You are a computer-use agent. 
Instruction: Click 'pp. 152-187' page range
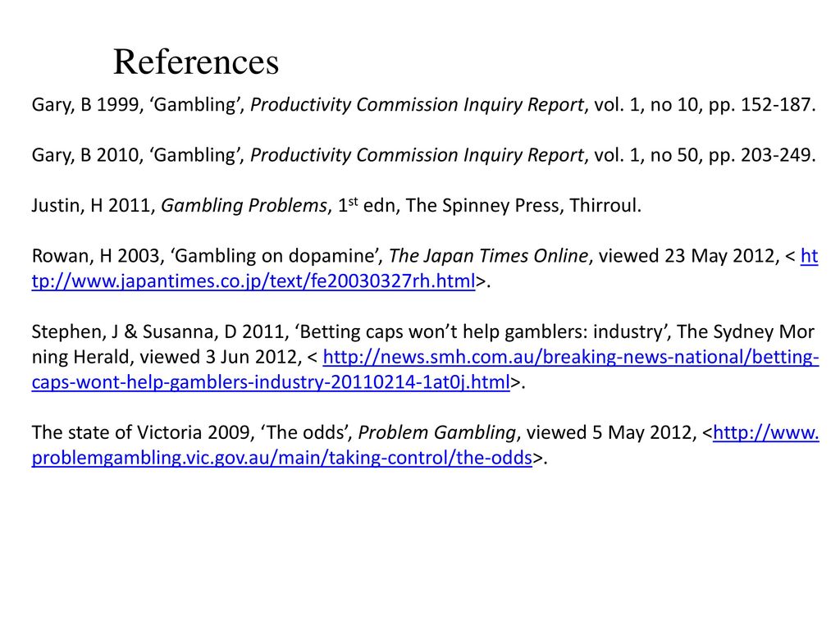click(762, 104)
